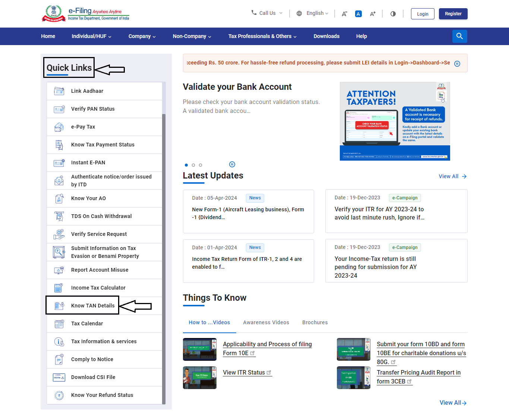
Task: Click the Download CSI File icon
Action: point(59,378)
